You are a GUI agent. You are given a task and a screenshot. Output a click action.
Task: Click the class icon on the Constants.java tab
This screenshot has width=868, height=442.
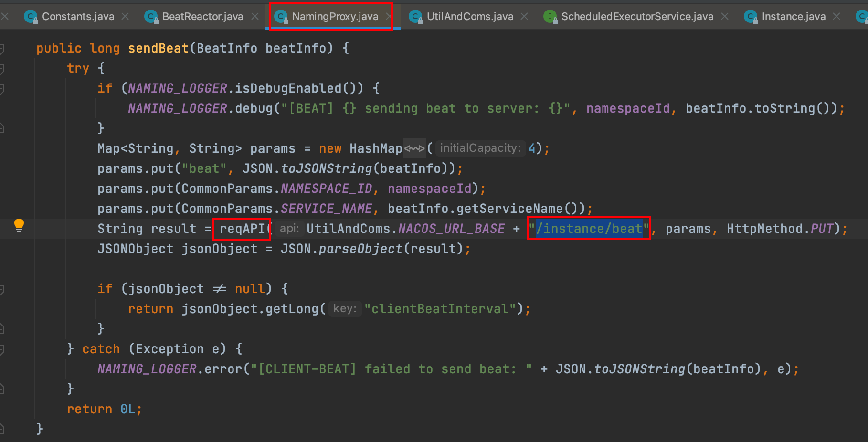pos(31,17)
